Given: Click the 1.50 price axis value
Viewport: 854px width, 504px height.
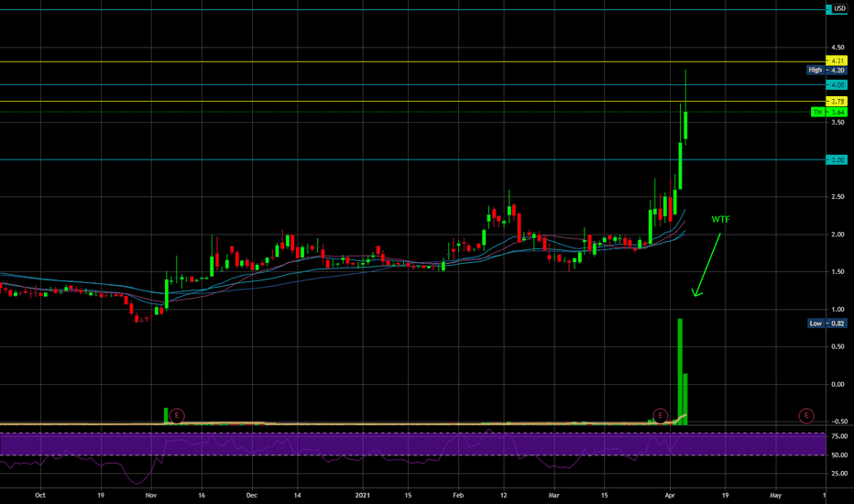Looking at the screenshot, I should (838, 272).
